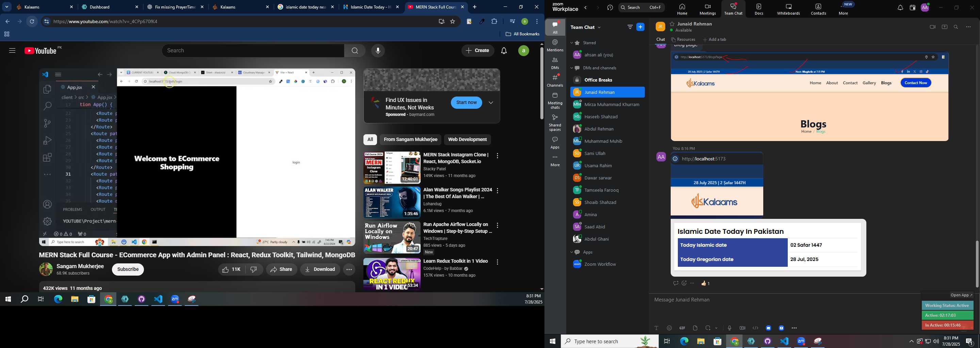Click Open App link above status panel
Image resolution: width=980 pixels, height=348 pixels.
(x=961, y=295)
